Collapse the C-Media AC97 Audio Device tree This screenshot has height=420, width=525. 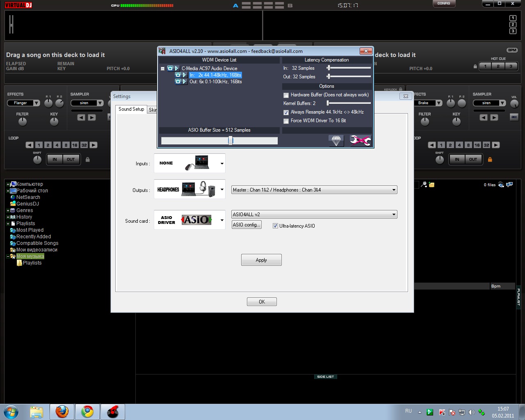coord(163,69)
